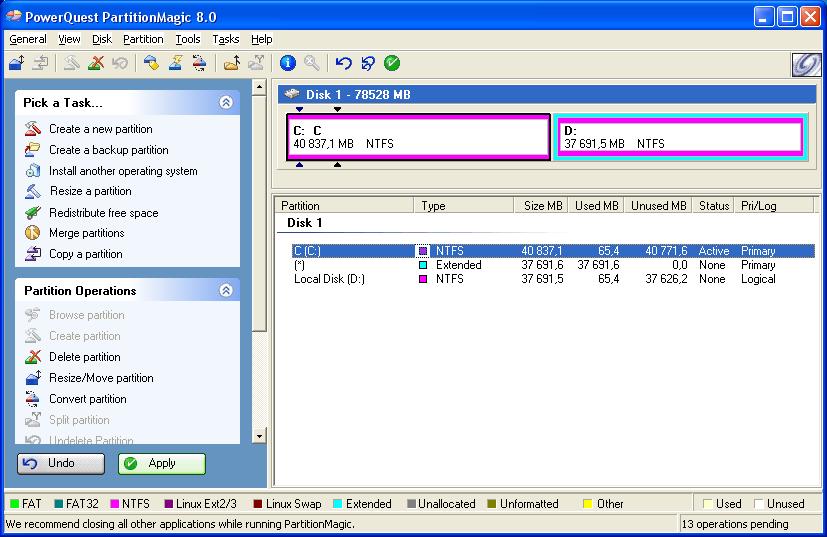This screenshot has height=537, width=827.
Task: Sort by the Size MB column header
Action: point(541,206)
